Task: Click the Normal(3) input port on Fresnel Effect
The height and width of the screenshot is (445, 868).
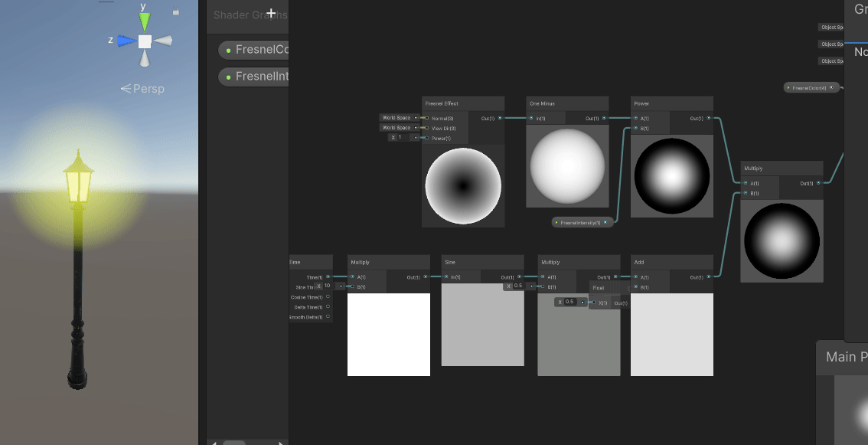Action: point(427,118)
